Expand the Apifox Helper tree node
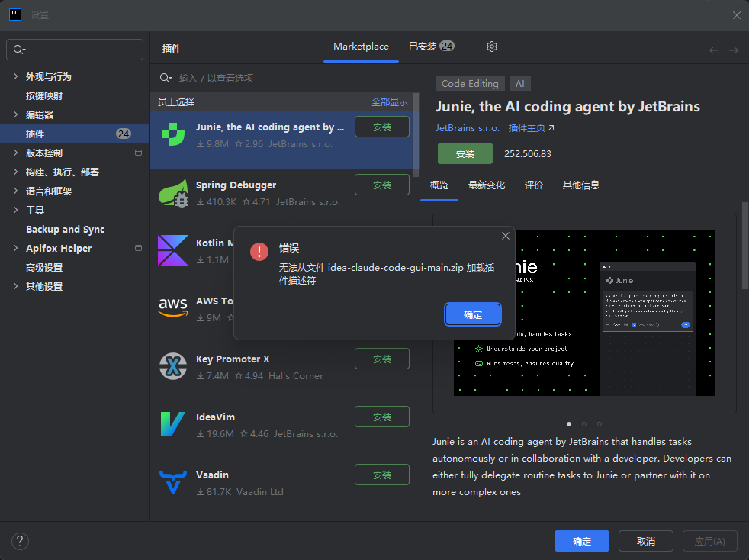Image resolution: width=749 pixels, height=560 pixels. click(x=16, y=248)
